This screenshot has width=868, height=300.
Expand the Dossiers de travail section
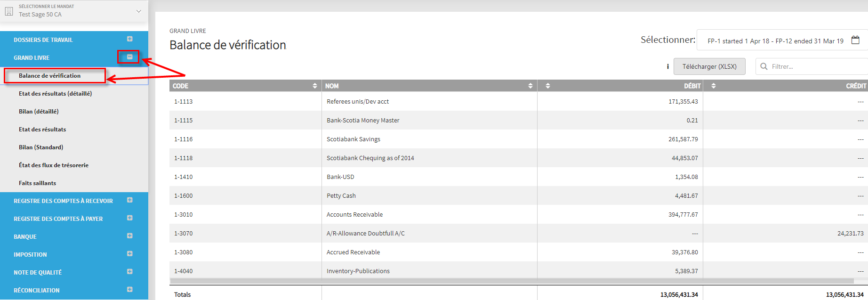(130, 39)
